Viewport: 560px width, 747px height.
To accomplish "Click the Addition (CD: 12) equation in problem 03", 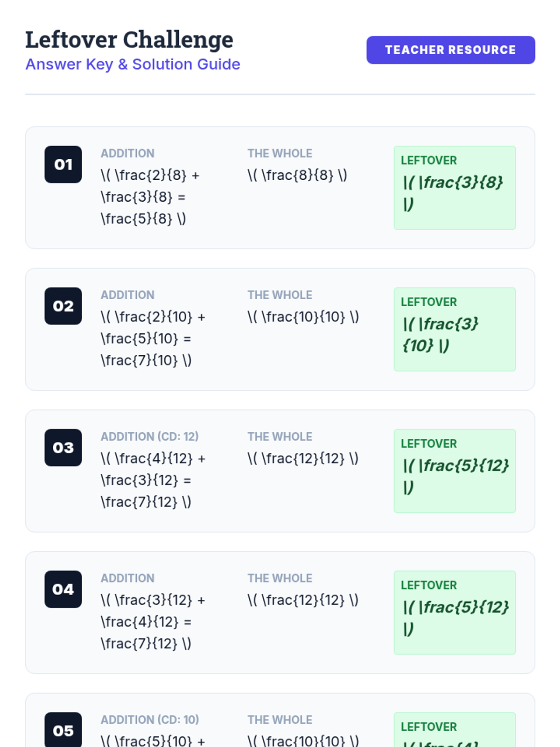I will [x=152, y=480].
